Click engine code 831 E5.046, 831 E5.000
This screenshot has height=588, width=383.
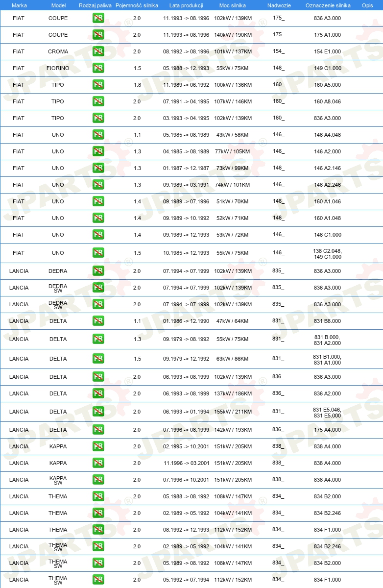coord(328,413)
